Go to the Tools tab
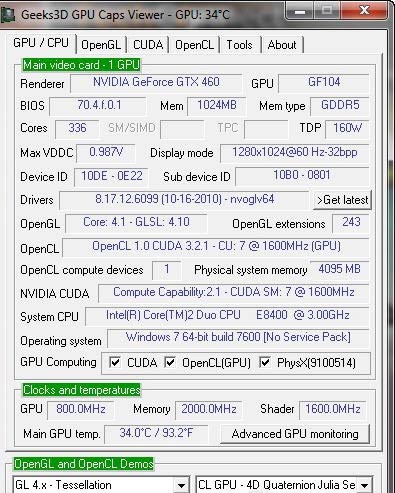 pyautogui.click(x=240, y=45)
